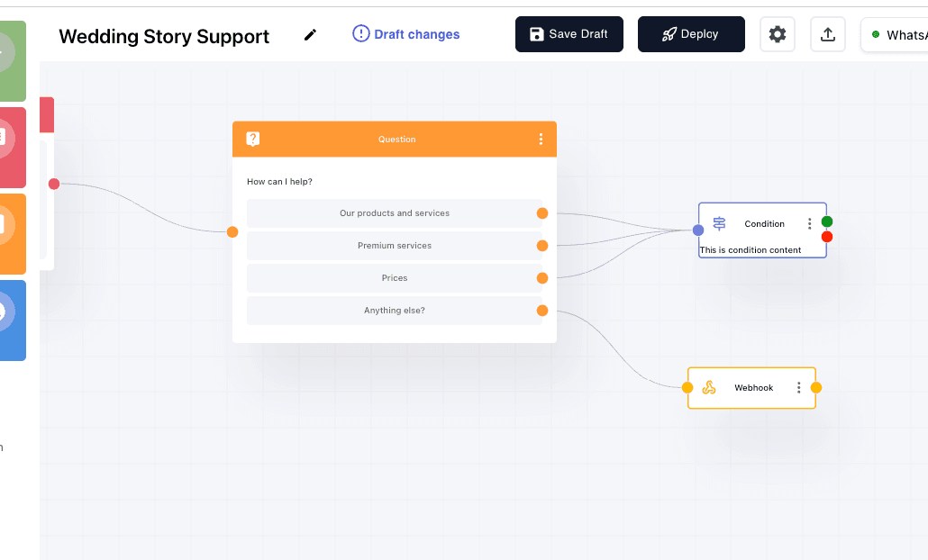928x560 pixels.
Task: Click the Condition node title label
Action: (x=764, y=224)
